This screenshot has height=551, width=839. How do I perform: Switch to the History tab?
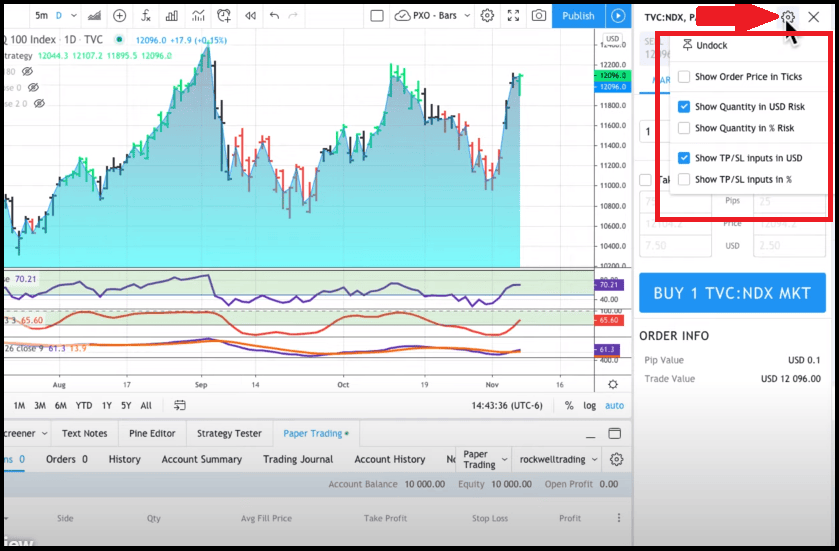pyautogui.click(x=124, y=459)
